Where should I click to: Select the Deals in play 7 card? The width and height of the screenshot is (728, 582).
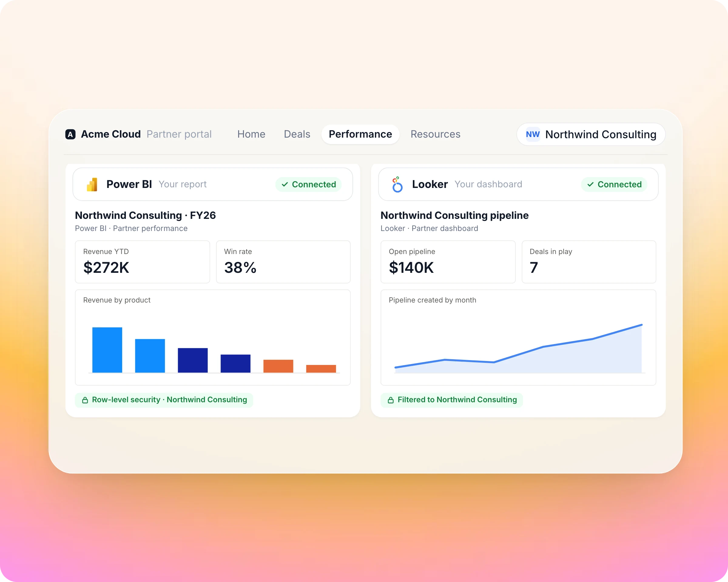pos(589,262)
